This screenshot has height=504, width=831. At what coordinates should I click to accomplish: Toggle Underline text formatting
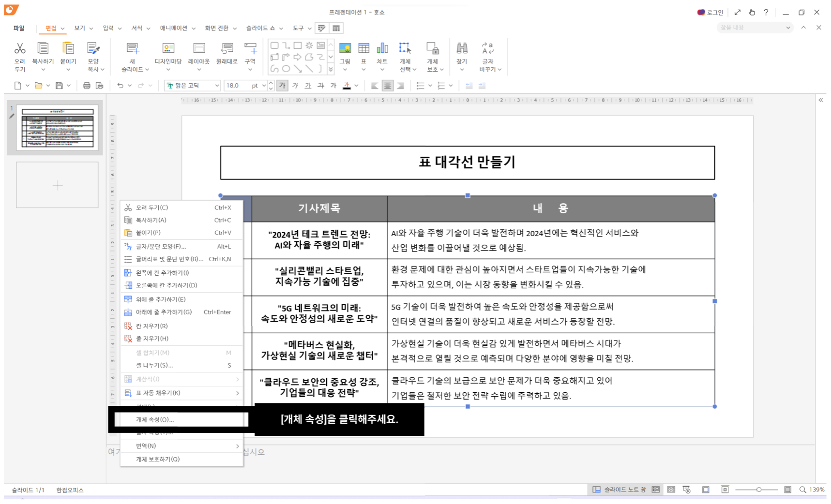[308, 86]
